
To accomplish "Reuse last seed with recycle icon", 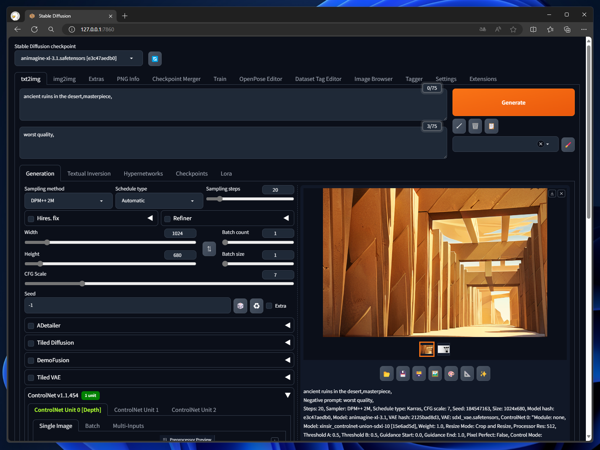I will tap(256, 306).
